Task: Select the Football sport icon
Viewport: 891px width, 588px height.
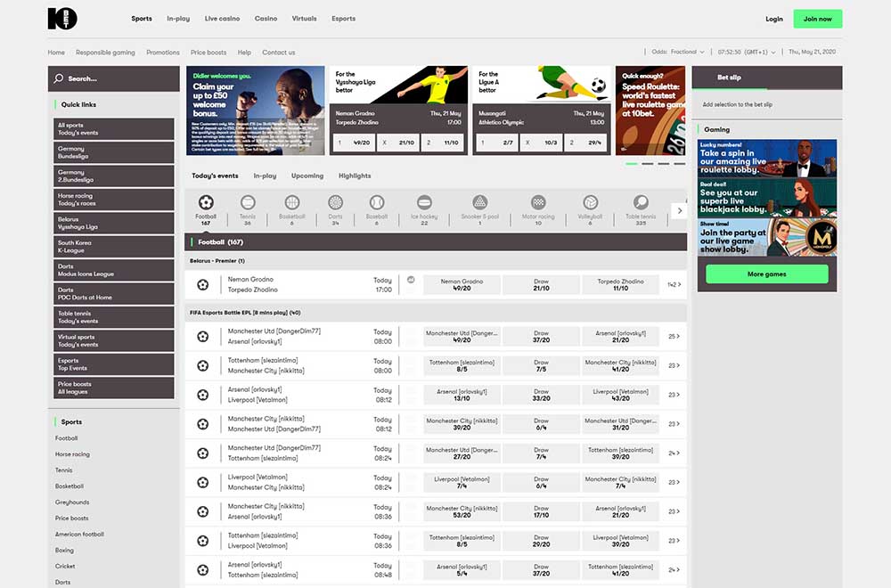Action: [206, 202]
